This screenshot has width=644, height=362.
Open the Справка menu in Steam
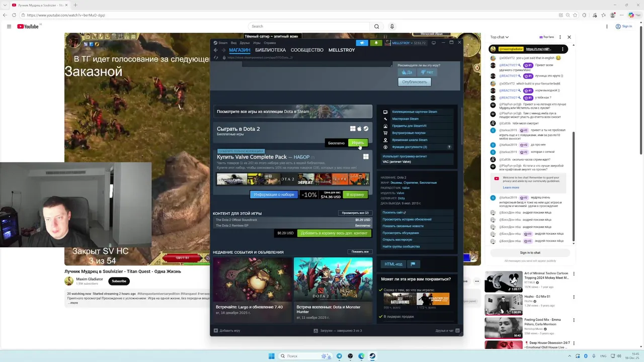(x=270, y=43)
